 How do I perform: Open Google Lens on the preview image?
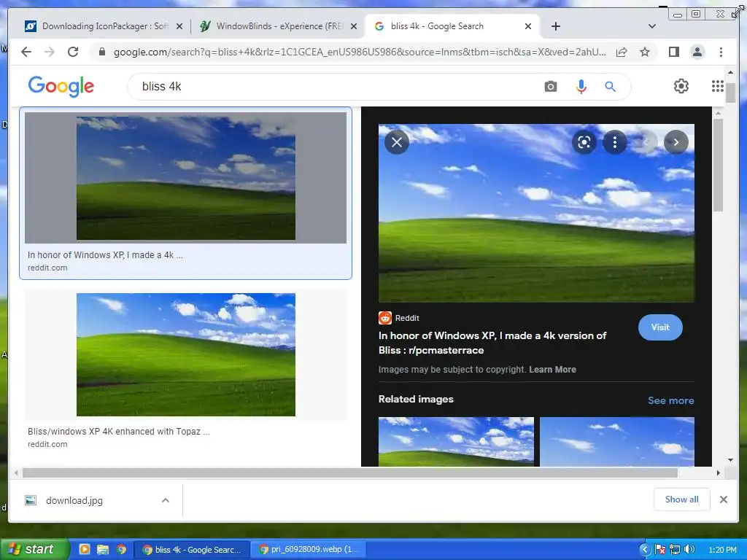tap(584, 142)
